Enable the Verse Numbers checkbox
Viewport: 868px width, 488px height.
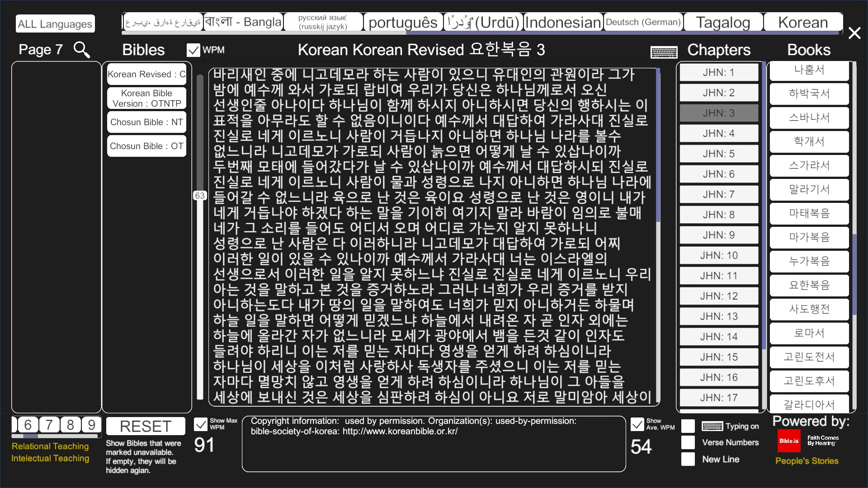coord(688,442)
